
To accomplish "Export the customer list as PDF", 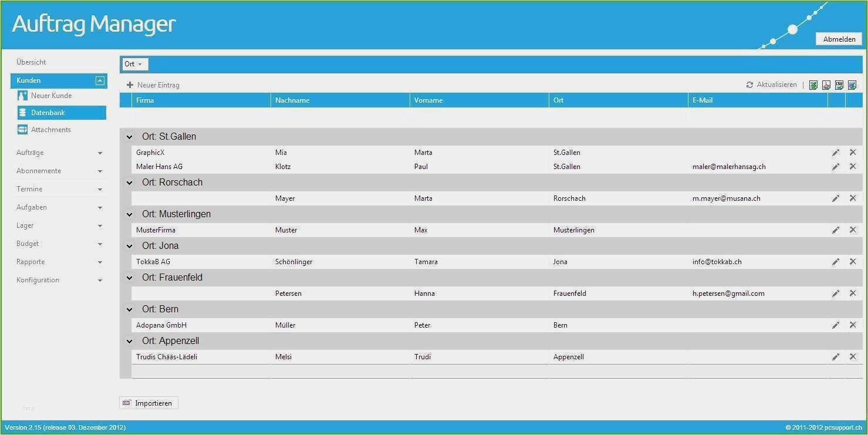I will pyautogui.click(x=826, y=85).
